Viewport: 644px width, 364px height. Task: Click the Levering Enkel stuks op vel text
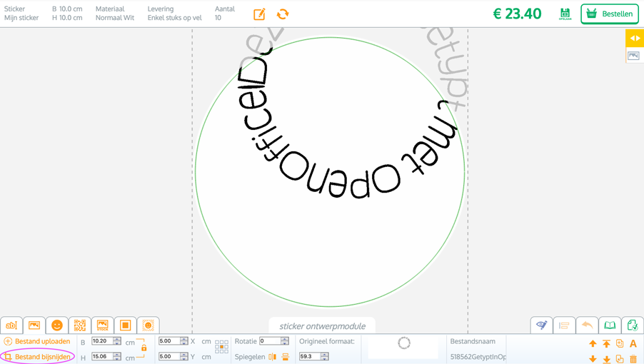(174, 13)
